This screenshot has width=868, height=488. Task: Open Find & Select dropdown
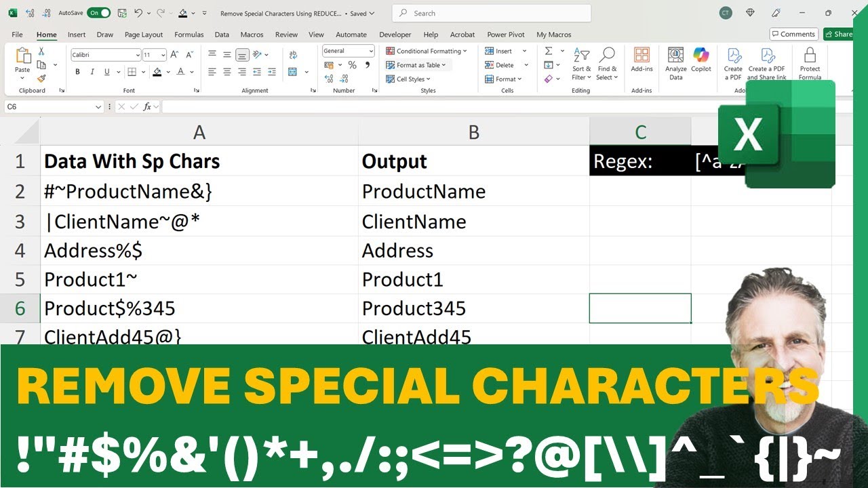click(x=607, y=64)
